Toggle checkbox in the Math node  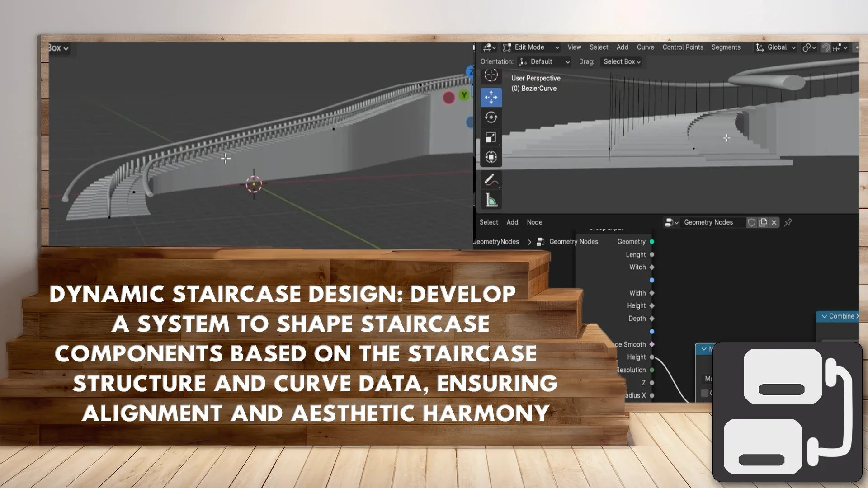[704, 393]
